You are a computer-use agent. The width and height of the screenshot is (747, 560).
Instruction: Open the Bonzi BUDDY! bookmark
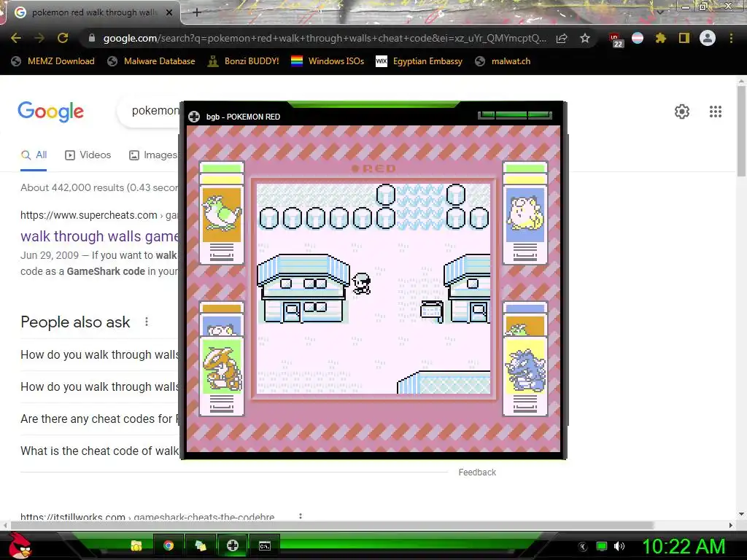(244, 61)
